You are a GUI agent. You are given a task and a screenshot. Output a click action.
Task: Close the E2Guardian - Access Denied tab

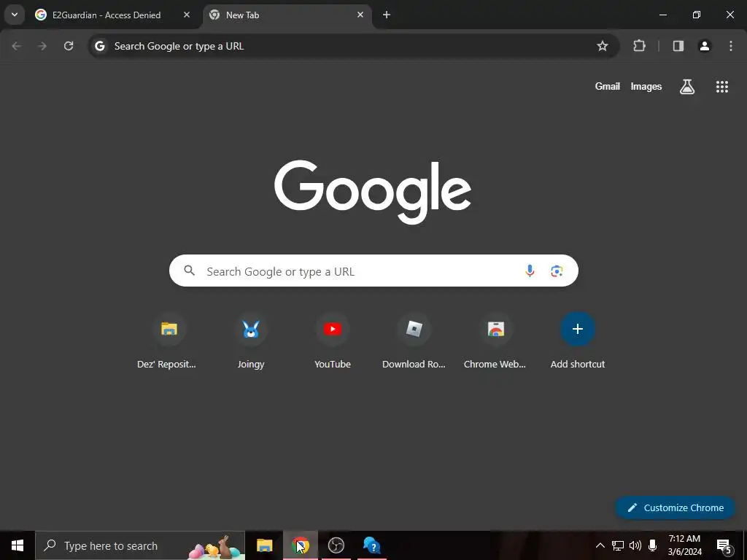[187, 15]
